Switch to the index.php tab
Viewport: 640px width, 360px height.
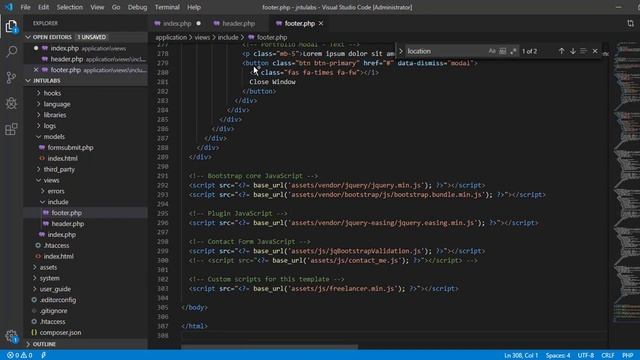(177, 24)
